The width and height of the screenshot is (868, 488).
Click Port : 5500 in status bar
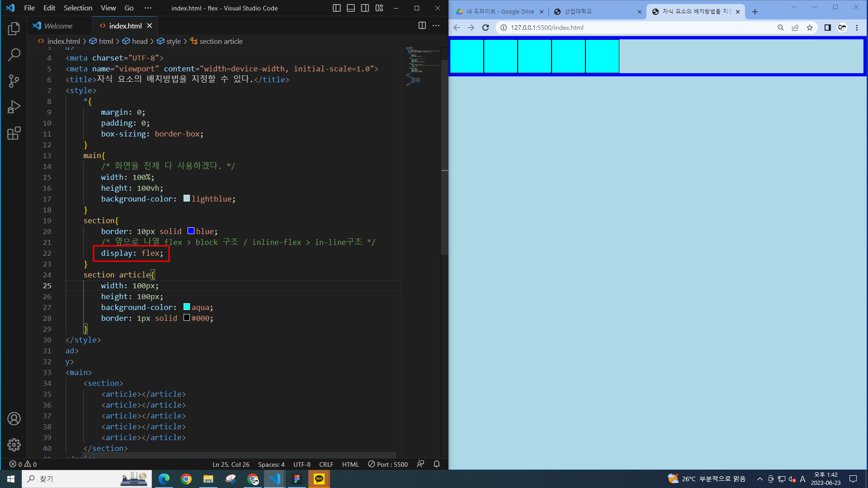[x=388, y=465]
